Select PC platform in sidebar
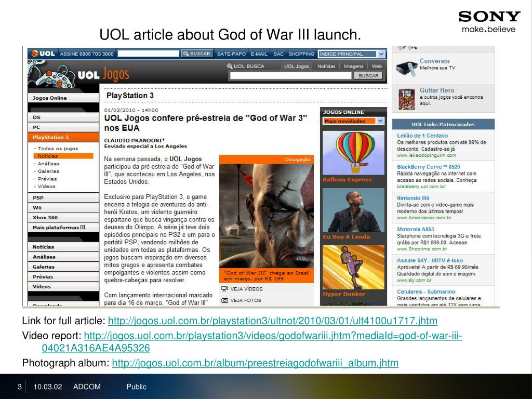The width and height of the screenshot is (532, 399). [x=63, y=127]
